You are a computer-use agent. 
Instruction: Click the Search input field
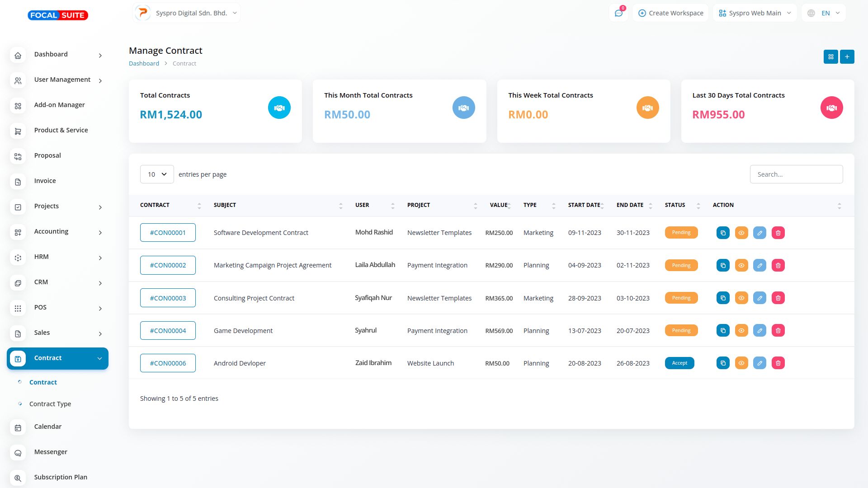[x=796, y=174]
